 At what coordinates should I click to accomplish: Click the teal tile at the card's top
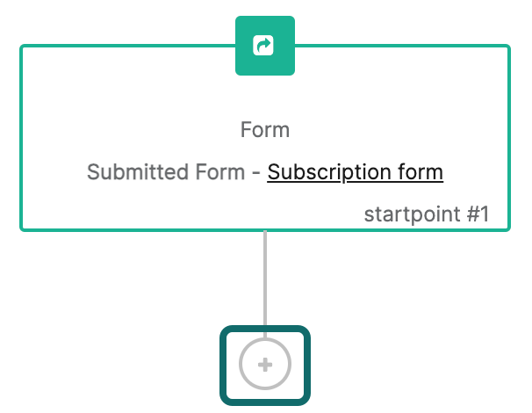pyautogui.click(x=265, y=46)
